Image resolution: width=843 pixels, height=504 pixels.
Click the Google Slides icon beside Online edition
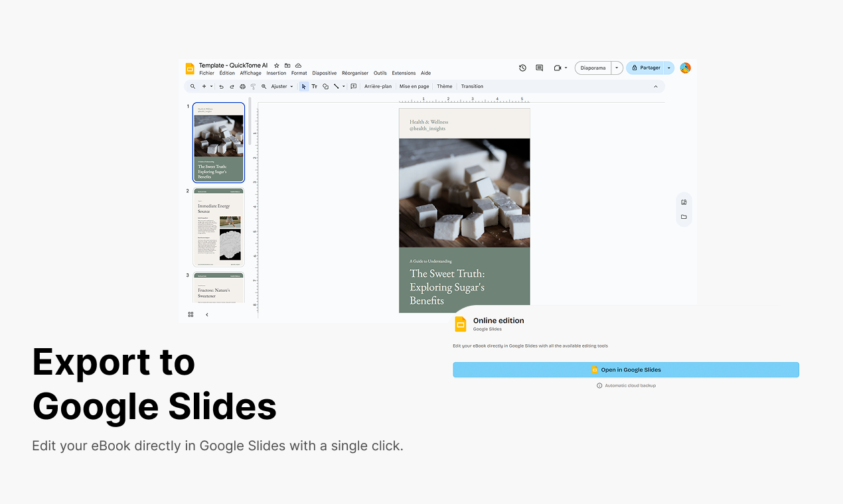point(460,324)
